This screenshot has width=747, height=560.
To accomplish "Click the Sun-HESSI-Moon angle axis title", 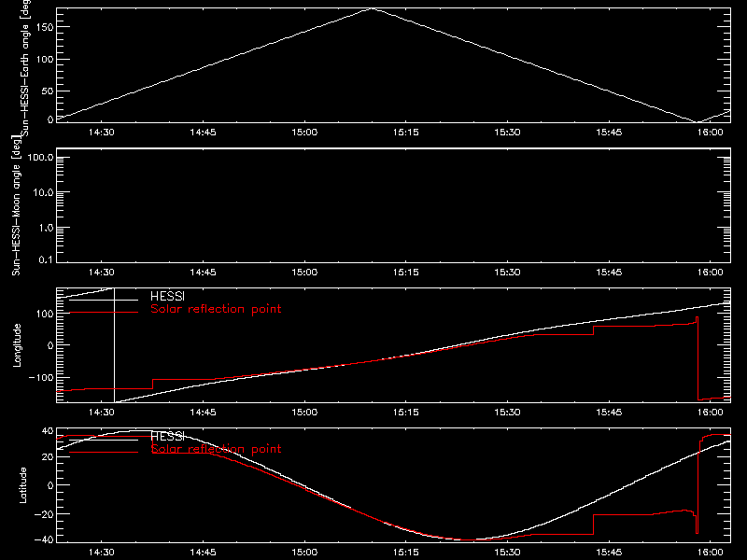I will coord(16,205).
